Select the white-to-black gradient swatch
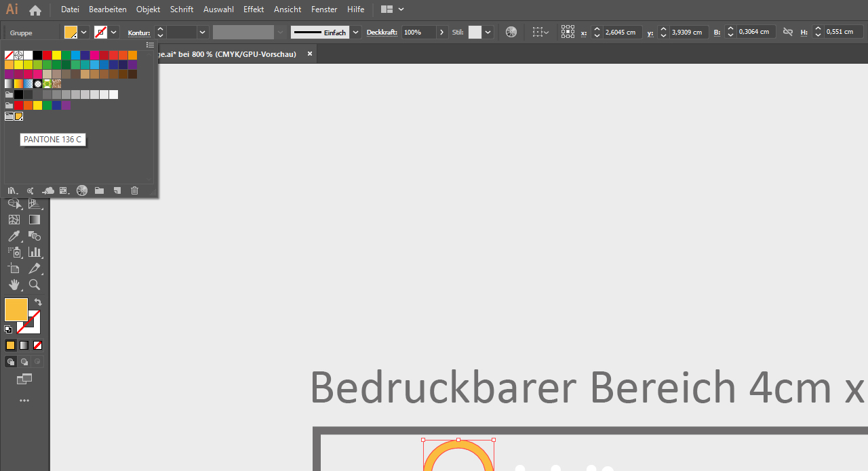The width and height of the screenshot is (868, 471). [9, 83]
